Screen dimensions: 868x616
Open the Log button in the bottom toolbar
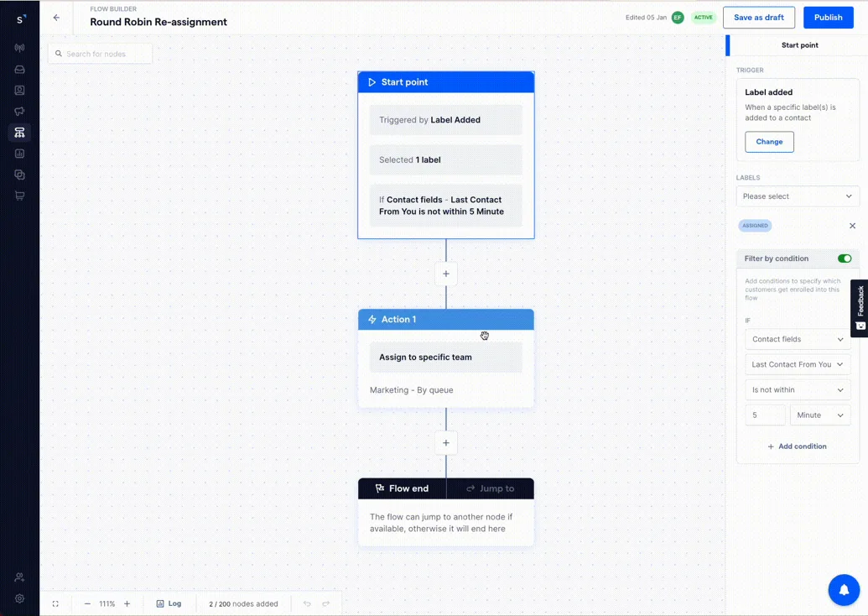(169, 603)
